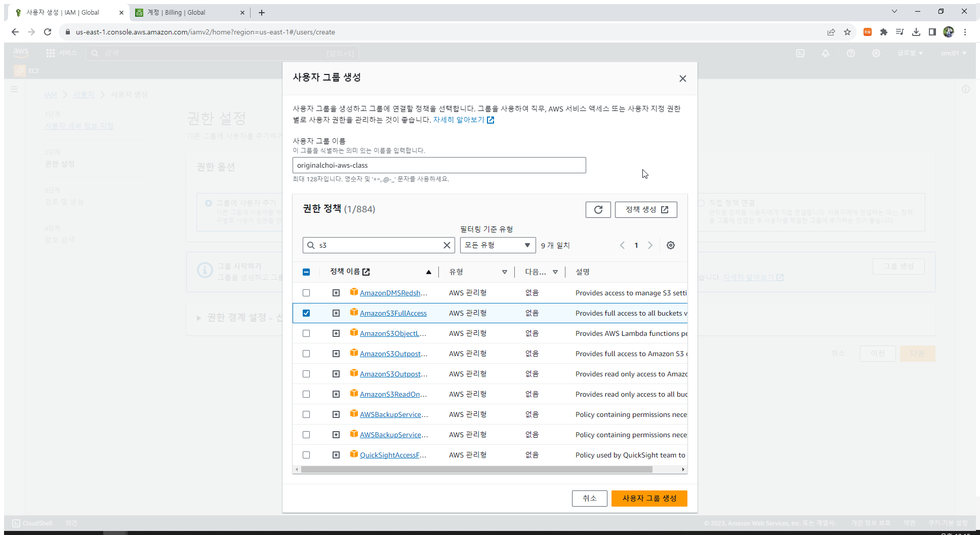Open AWS CloudShell icon in top bar
Screen dimensions: 980x535
[x=800, y=53]
